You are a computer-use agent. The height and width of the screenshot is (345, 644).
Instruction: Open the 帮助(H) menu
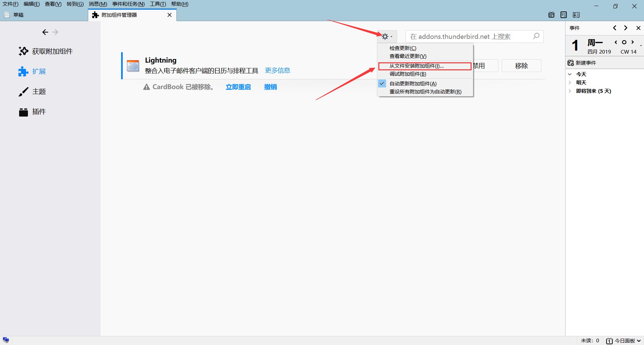180,4
